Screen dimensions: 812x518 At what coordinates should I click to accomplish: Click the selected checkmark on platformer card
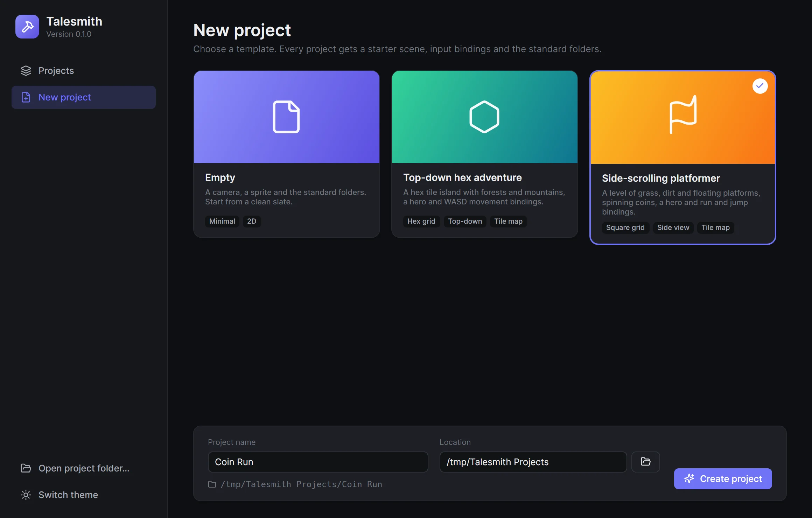pos(760,86)
